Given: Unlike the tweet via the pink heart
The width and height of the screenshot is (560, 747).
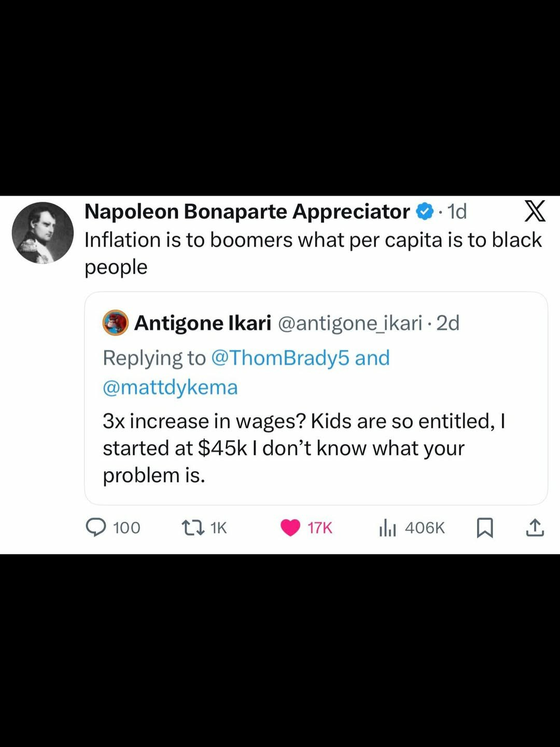Looking at the screenshot, I should pyautogui.click(x=290, y=528).
